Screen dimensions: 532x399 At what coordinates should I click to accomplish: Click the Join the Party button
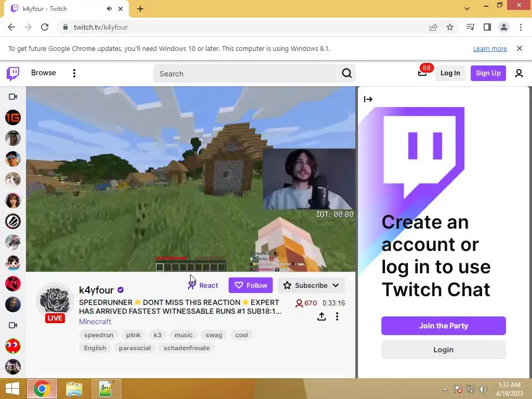tap(444, 326)
